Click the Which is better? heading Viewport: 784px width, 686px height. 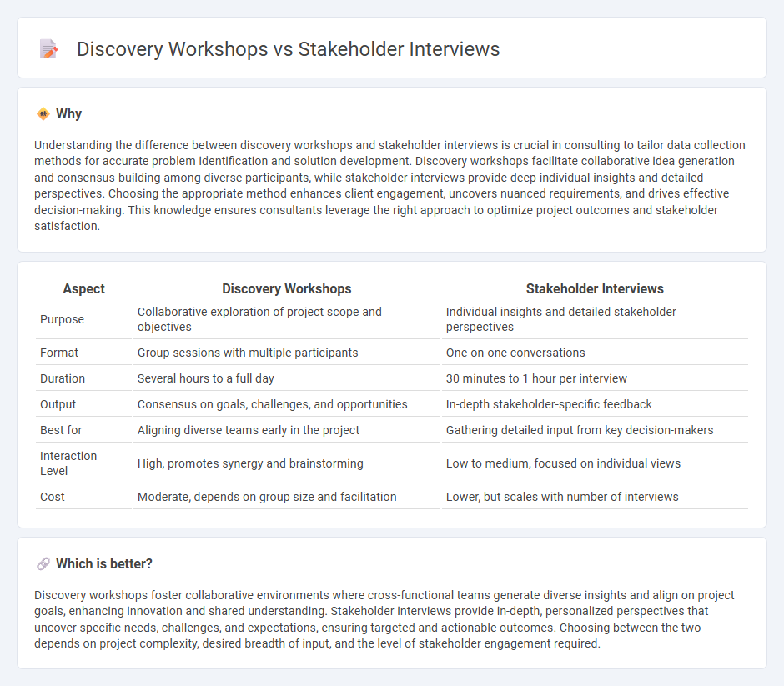tap(104, 564)
